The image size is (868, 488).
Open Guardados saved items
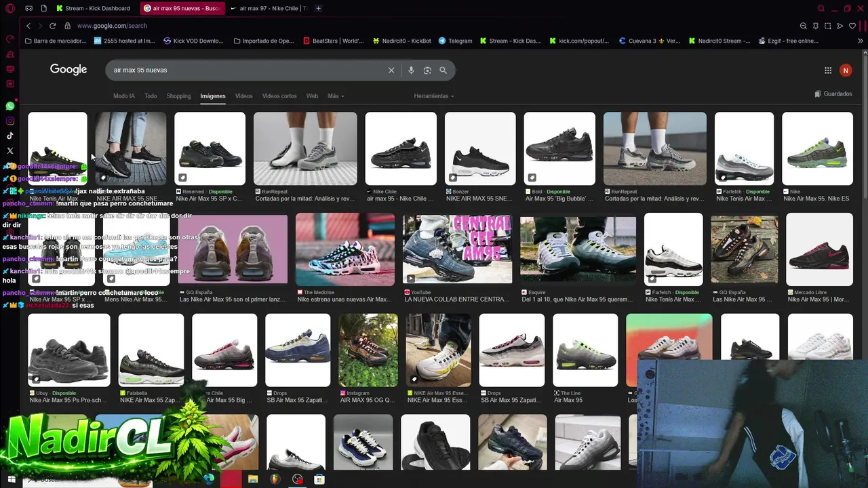[x=833, y=94]
